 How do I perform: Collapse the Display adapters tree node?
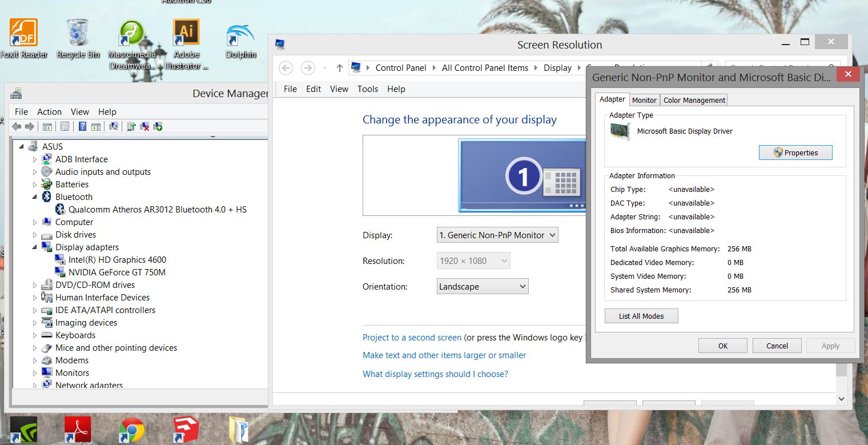pyautogui.click(x=35, y=247)
